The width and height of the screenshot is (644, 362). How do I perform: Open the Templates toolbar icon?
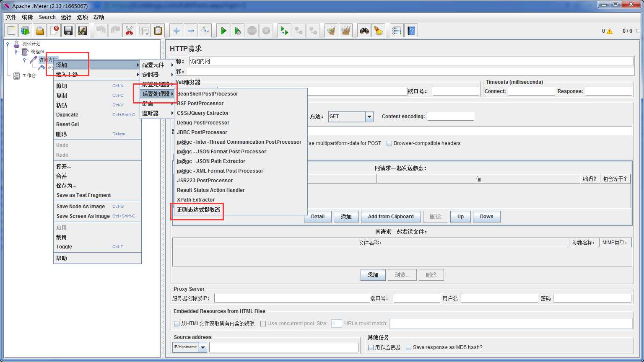(26, 31)
